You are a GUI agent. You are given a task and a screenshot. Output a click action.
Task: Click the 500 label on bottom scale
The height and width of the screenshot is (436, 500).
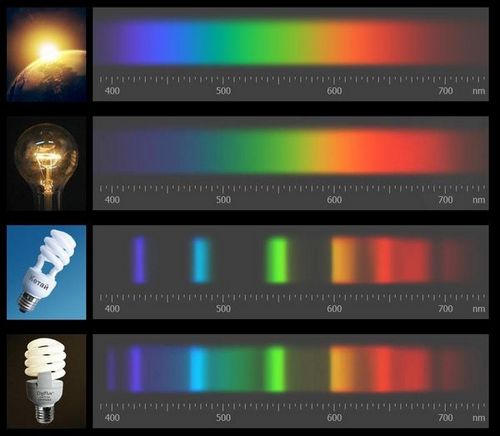(223, 418)
